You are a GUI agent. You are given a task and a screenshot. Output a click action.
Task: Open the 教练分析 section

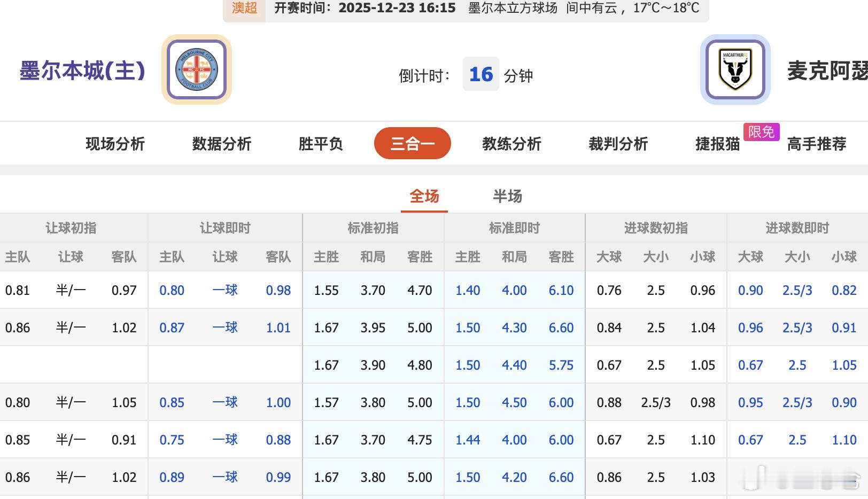tap(511, 143)
